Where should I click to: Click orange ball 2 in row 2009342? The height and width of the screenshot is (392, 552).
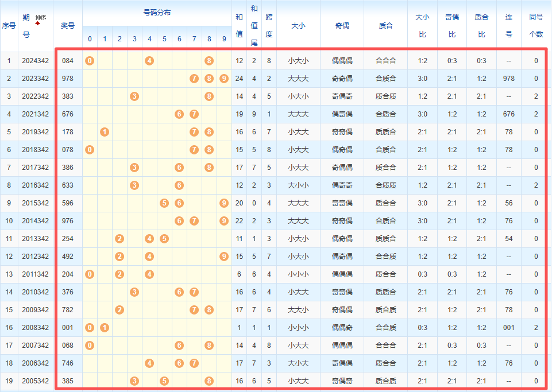coord(119,310)
